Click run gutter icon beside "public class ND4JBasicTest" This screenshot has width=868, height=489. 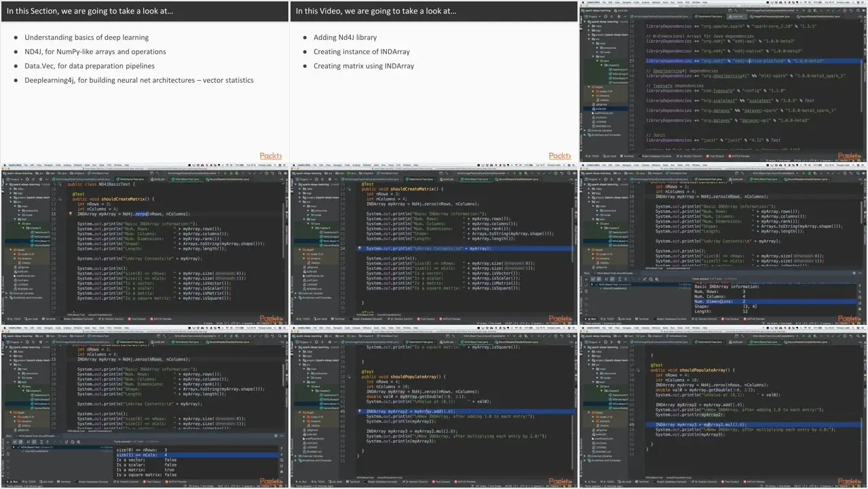pos(60,184)
